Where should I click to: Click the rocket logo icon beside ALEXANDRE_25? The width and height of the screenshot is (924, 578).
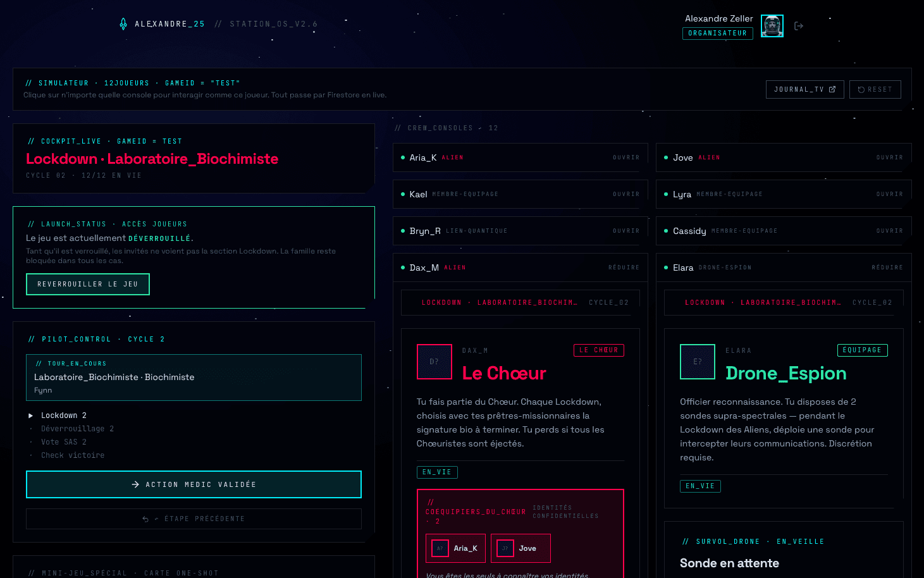[123, 24]
